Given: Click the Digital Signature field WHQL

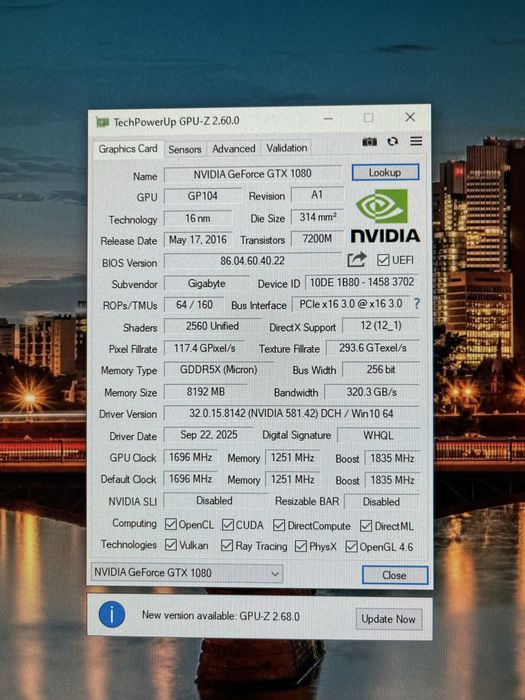Looking at the screenshot, I should 378,435.
